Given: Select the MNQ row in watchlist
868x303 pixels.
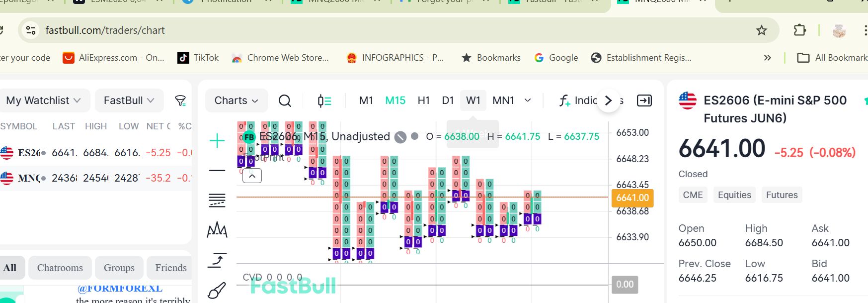Looking at the screenshot, I should coord(94,178).
